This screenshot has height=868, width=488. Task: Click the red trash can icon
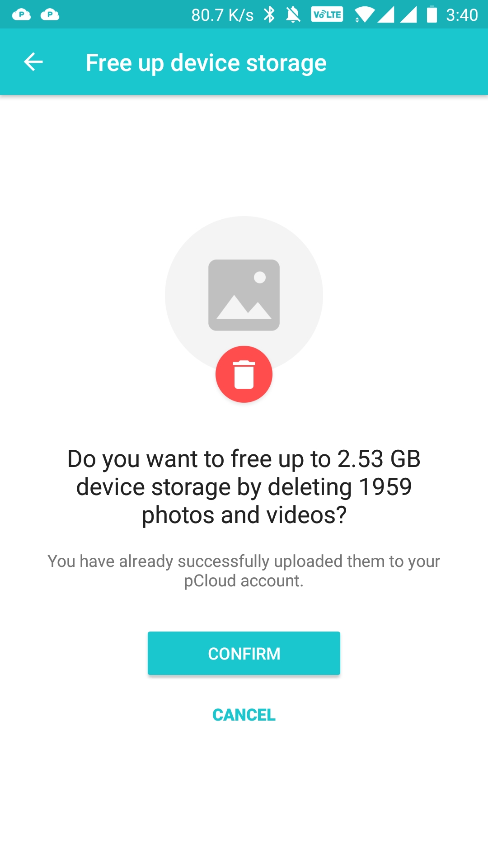244,374
